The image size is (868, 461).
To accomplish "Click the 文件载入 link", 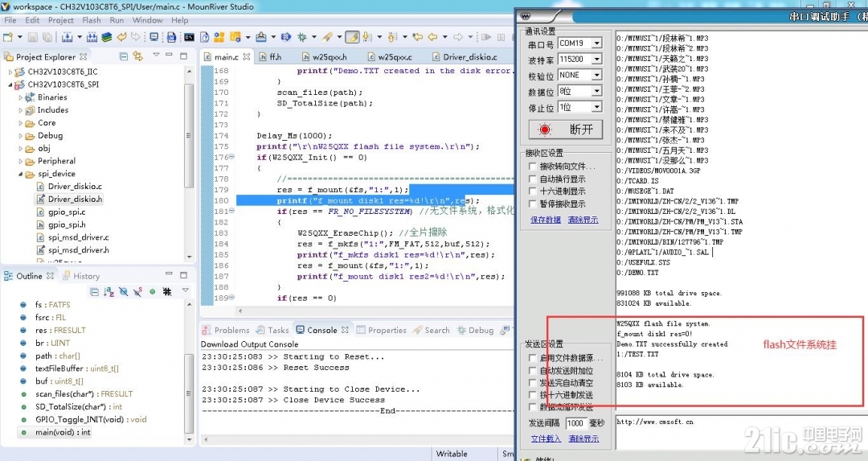I will (546, 438).
